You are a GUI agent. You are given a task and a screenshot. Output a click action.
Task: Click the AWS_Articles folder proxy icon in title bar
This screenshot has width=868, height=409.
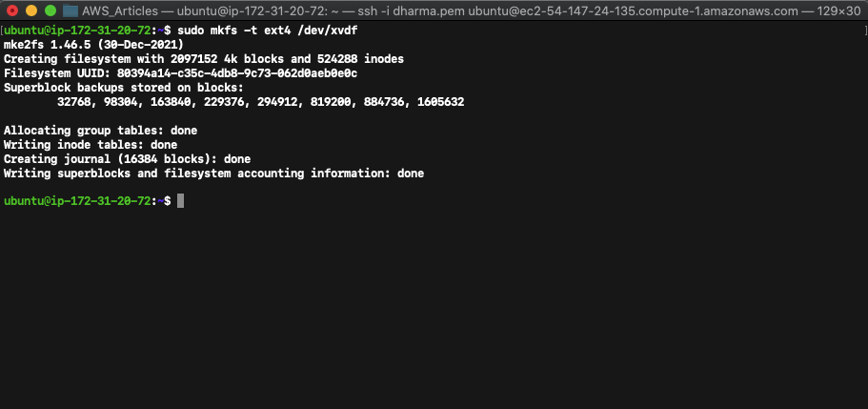pos(70,10)
